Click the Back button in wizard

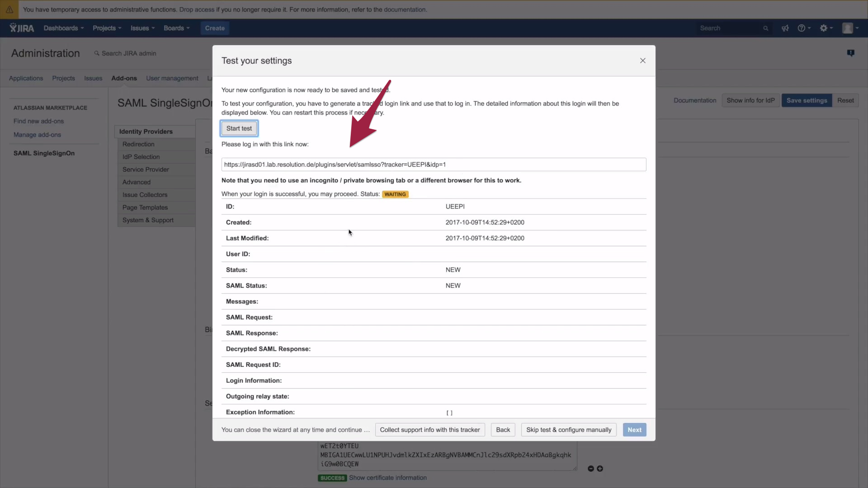coord(503,430)
